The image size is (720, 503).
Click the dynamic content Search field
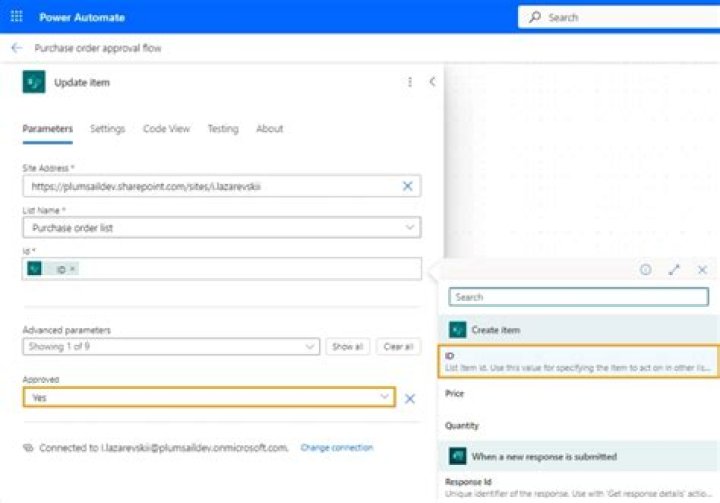(578, 297)
